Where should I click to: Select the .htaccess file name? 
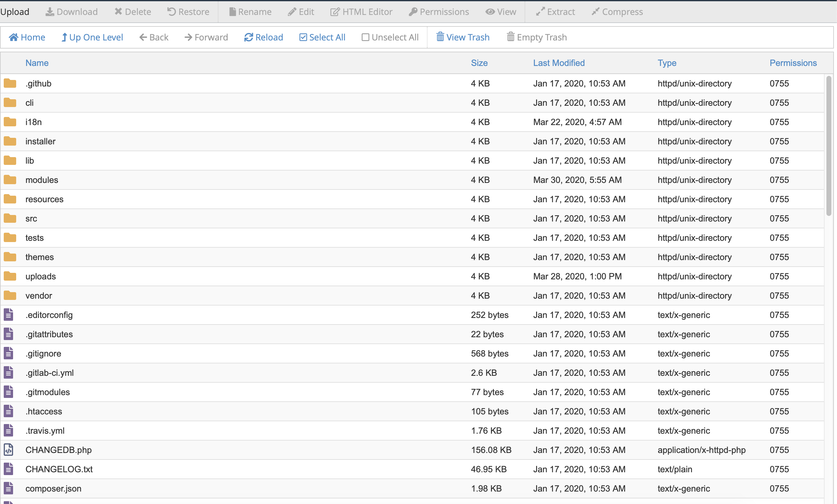point(44,411)
